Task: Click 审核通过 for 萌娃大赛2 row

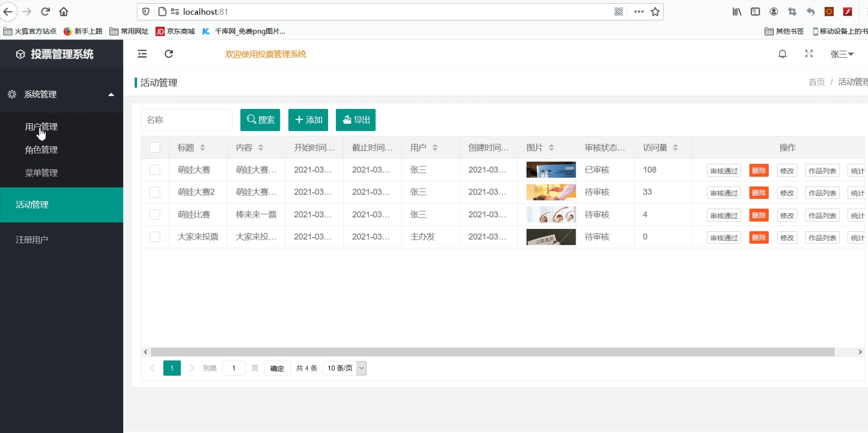Action: point(724,193)
